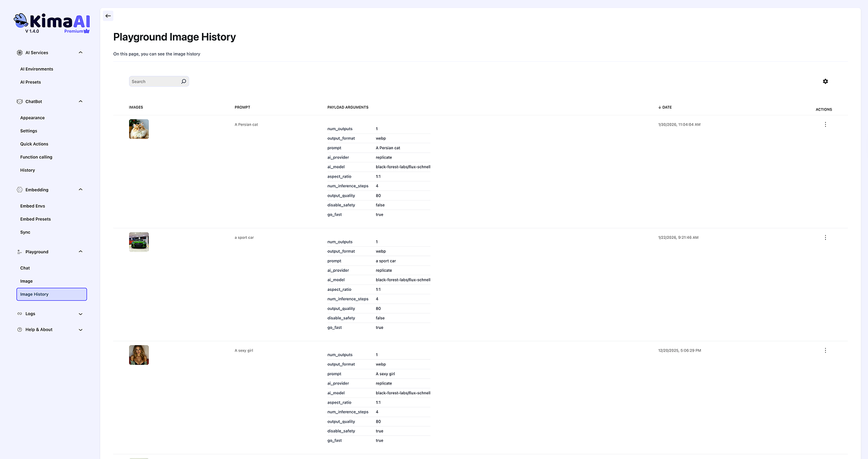Expand the Logs section
Viewport: 868px width, 459px height.
80,314
